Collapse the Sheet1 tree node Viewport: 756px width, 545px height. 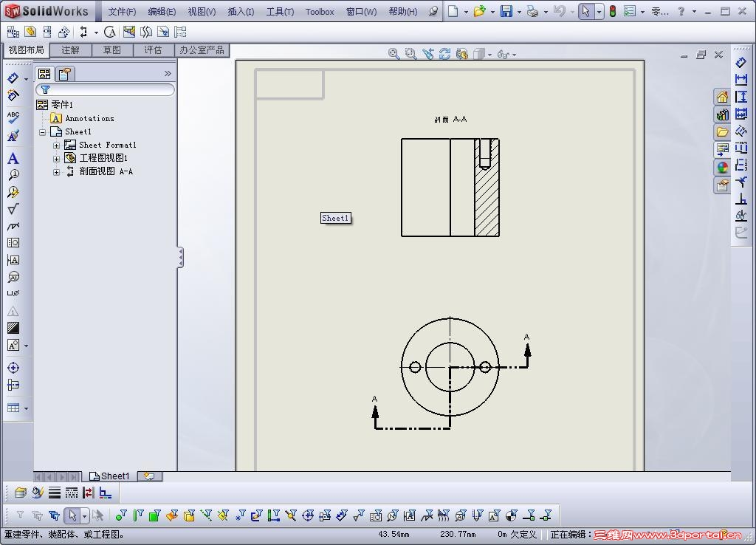(x=42, y=132)
